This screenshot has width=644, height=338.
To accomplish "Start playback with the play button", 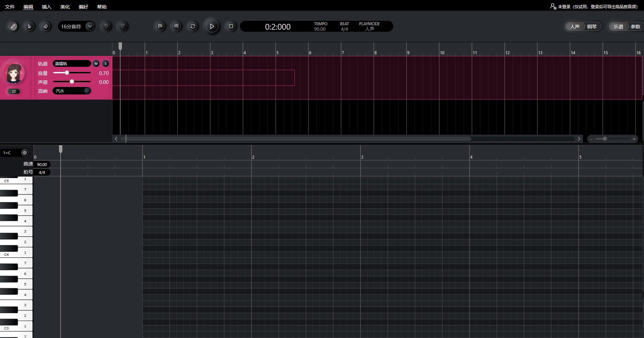I will click(212, 26).
